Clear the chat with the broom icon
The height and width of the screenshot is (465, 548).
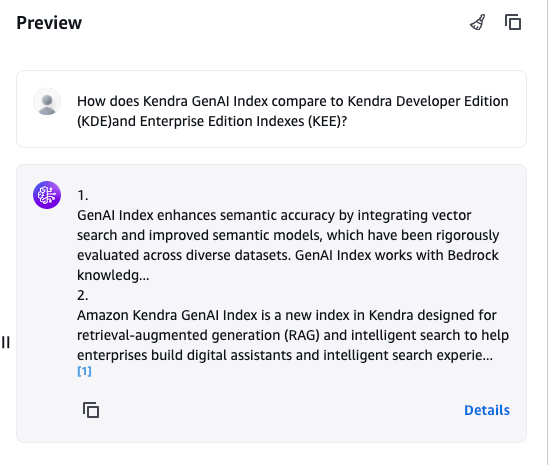pyautogui.click(x=477, y=23)
